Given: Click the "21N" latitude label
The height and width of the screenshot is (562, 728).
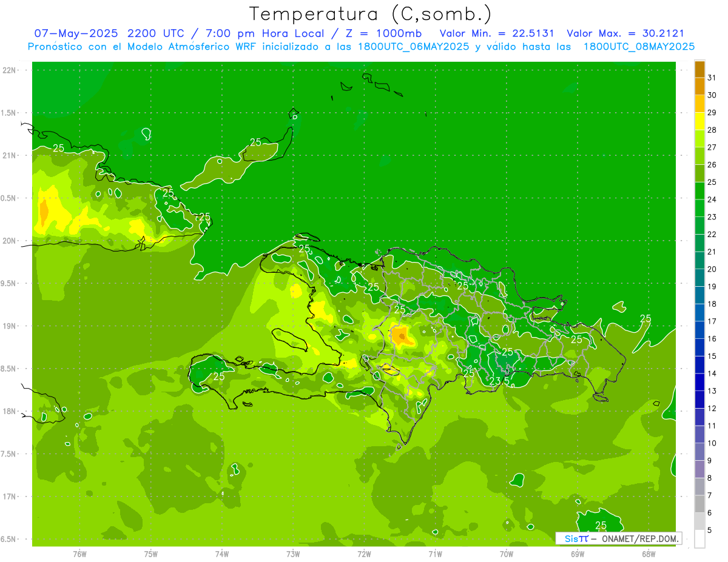Looking at the screenshot, I should [9, 156].
